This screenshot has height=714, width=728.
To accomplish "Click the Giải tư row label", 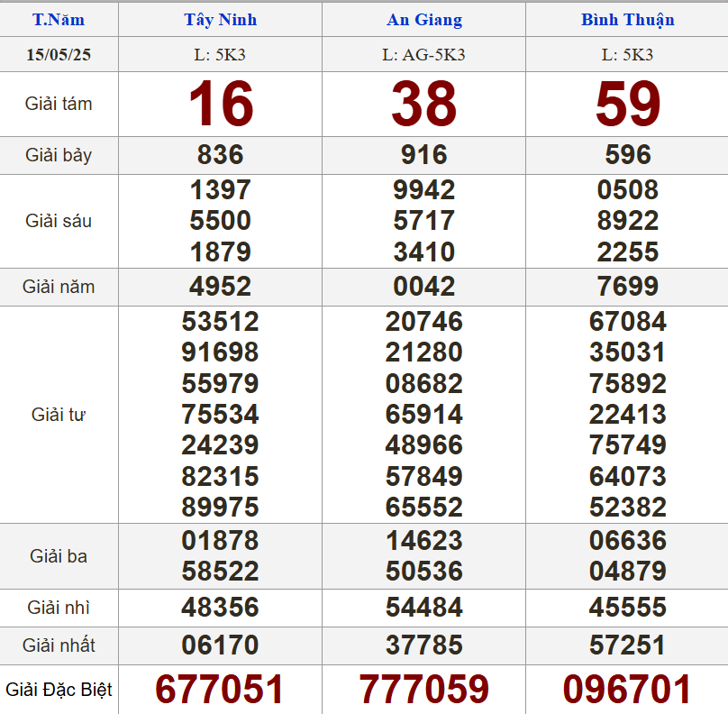I will click(59, 415).
